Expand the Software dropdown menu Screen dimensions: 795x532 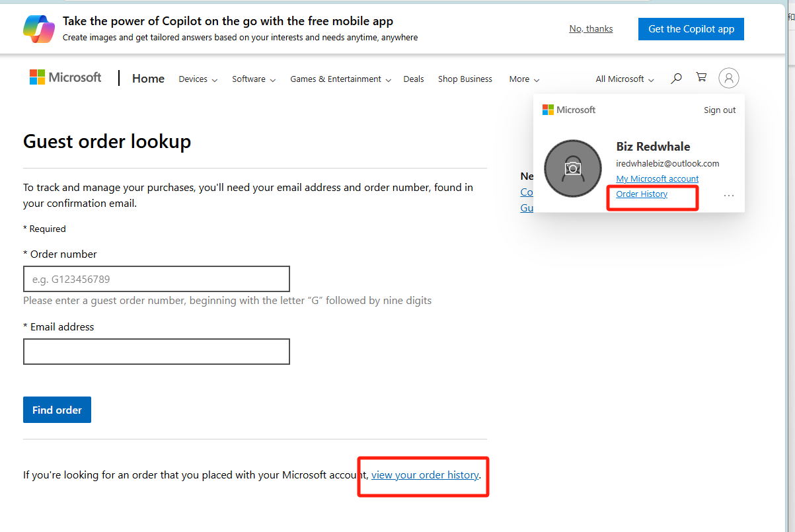click(x=254, y=79)
